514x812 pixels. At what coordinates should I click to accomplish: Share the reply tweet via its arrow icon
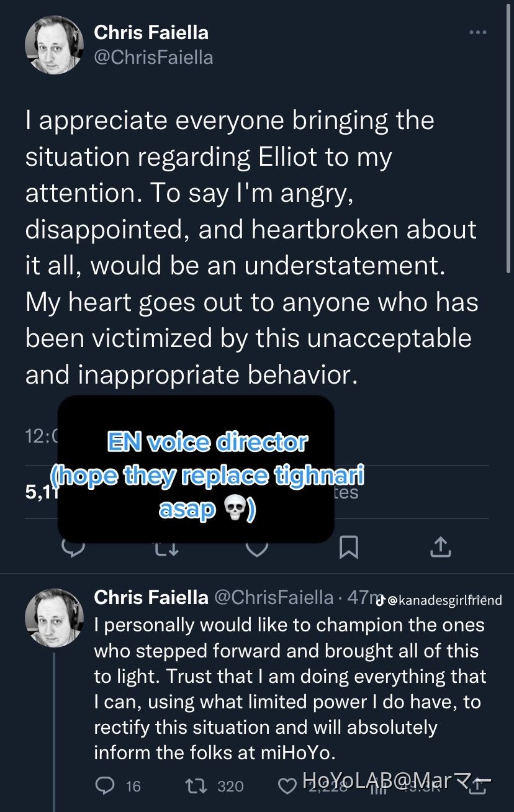click(x=477, y=786)
